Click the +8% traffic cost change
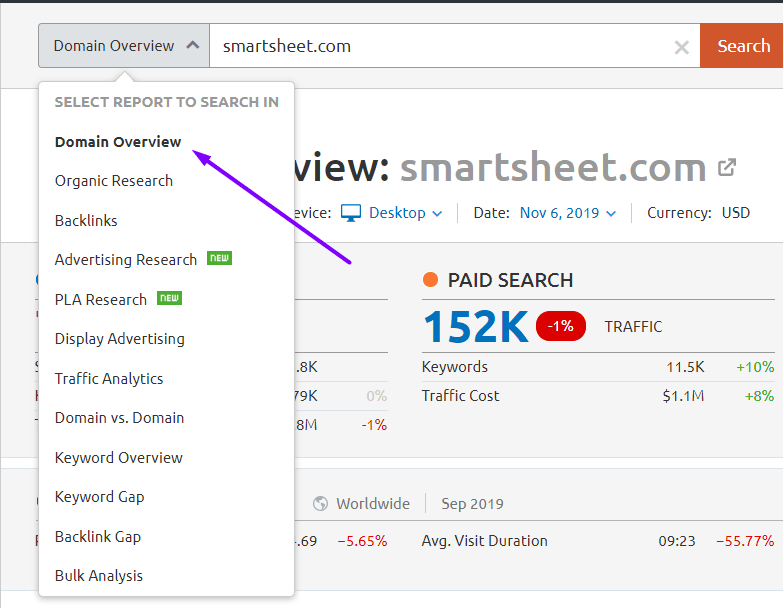Screen dimensions: 783x608 click(759, 396)
